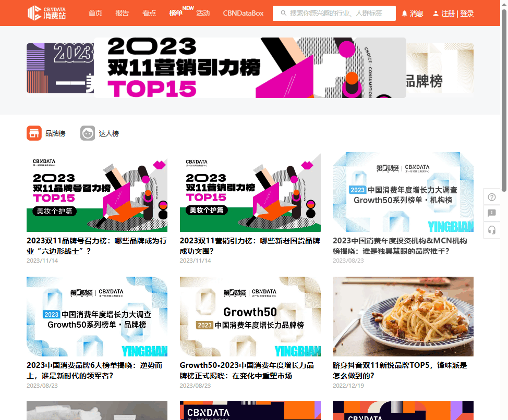
Task: Open the feedback message icon in sidebar
Action: click(x=492, y=213)
